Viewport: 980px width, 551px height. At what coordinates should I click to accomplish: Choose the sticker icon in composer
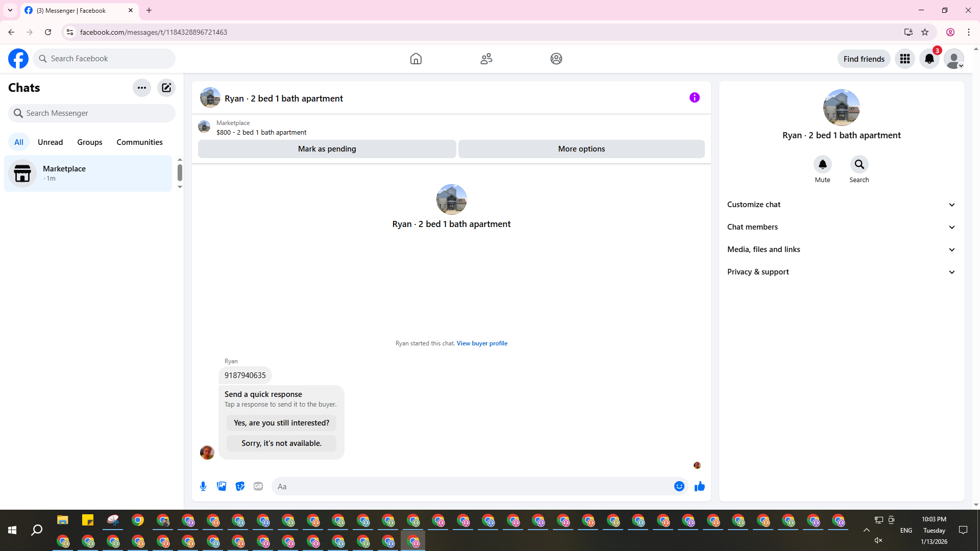pos(240,486)
